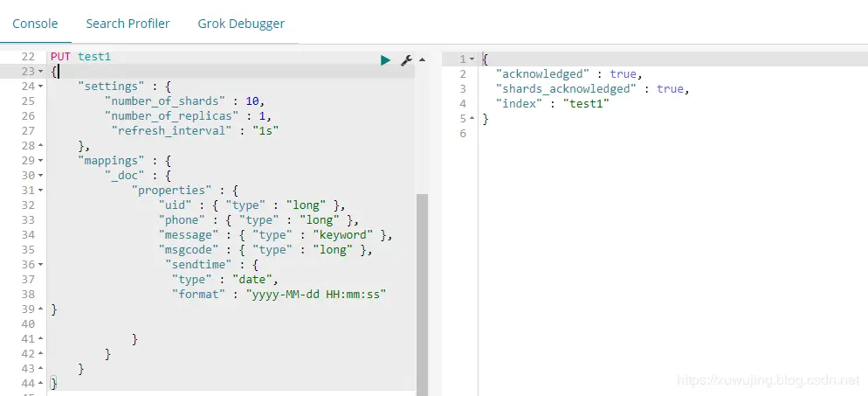This screenshot has height=396, width=868.
Task: Collapse the fold arrow at line 23
Action: click(x=41, y=72)
